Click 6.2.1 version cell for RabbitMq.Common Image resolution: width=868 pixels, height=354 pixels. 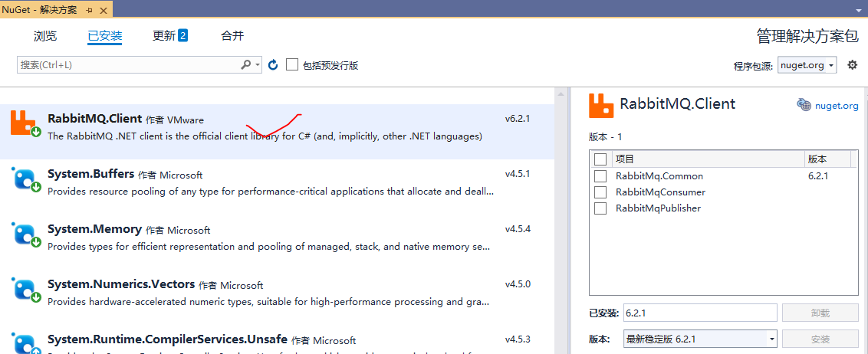coord(819,176)
